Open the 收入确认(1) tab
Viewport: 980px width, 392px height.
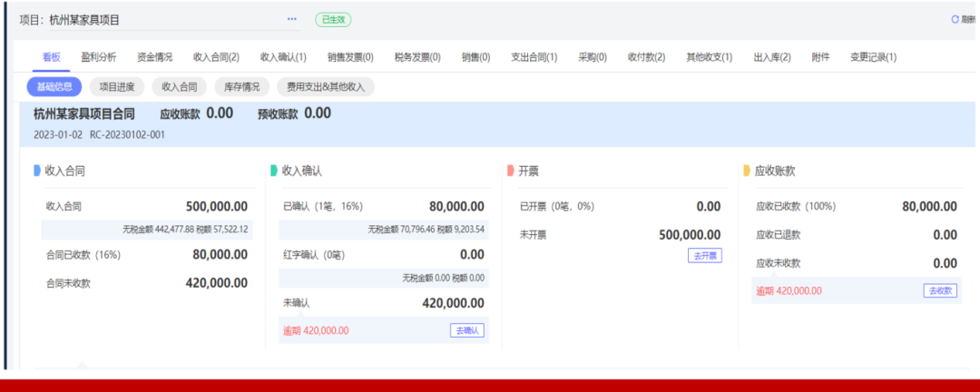(283, 57)
